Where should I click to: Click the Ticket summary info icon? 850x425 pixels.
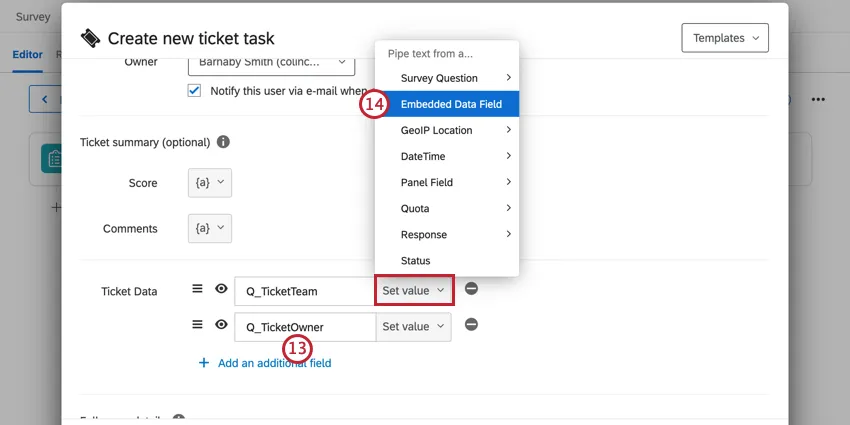pyautogui.click(x=223, y=142)
